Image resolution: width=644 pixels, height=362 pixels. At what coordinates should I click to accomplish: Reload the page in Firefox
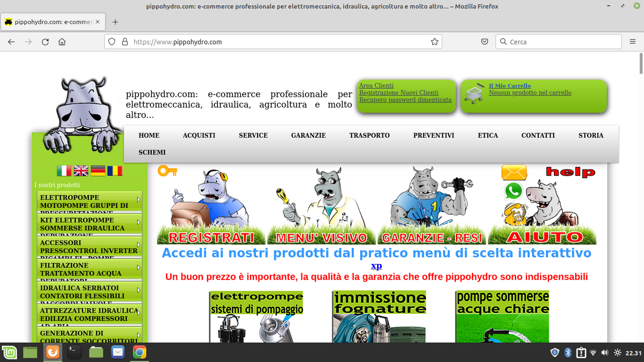45,42
